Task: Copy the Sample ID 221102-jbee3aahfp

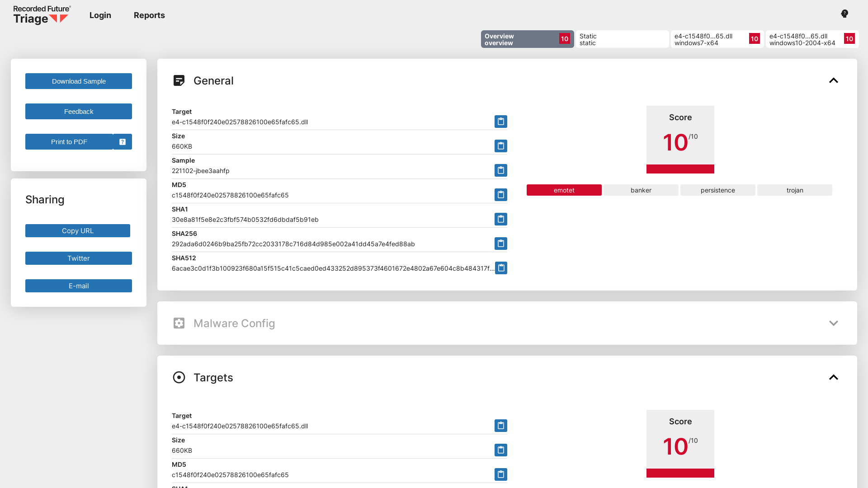Action: point(500,170)
